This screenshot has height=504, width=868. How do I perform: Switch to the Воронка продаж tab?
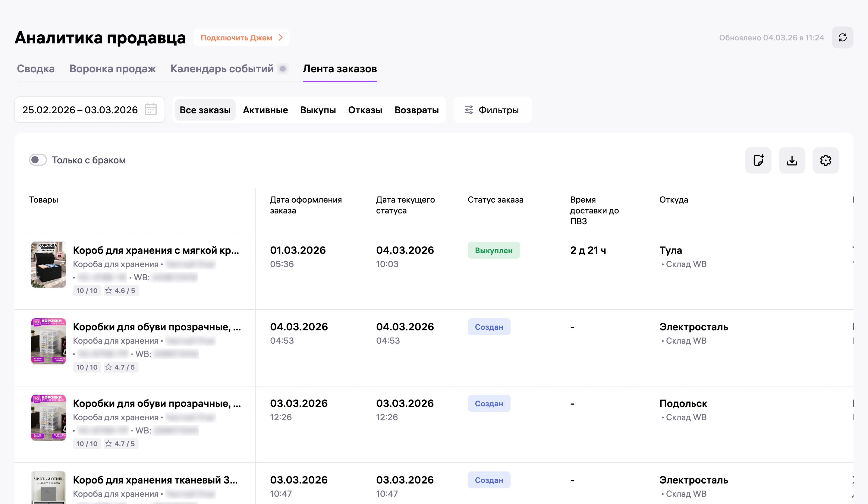tap(113, 68)
